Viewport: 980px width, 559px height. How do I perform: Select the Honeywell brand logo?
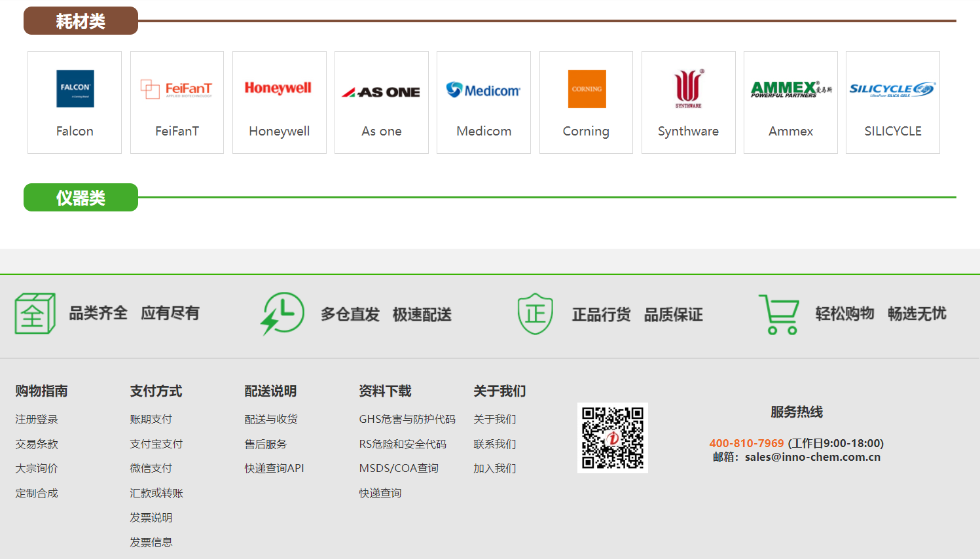point(279,88)
